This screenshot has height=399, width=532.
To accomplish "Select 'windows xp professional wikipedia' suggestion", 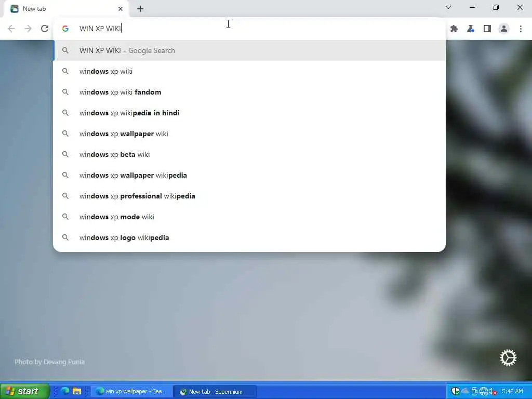I will point(250,196).
